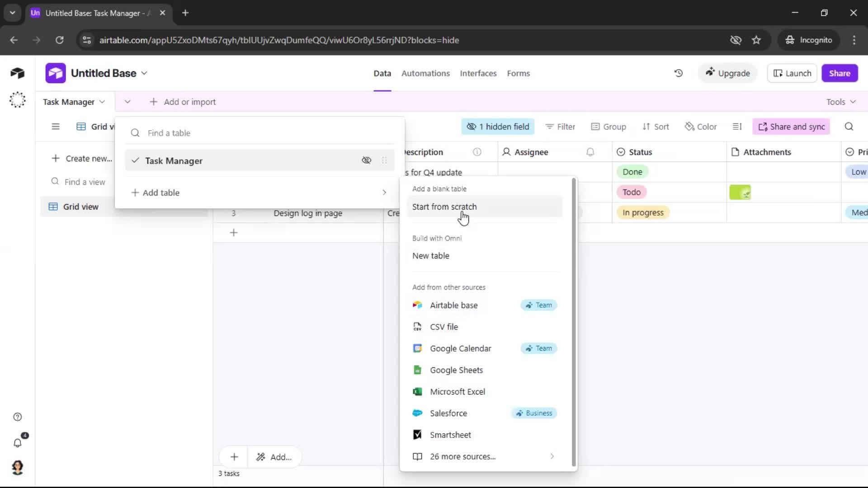The image size is (868, 488).
Task: Open the Group toolbar option
Action: (x=609, y=127)
